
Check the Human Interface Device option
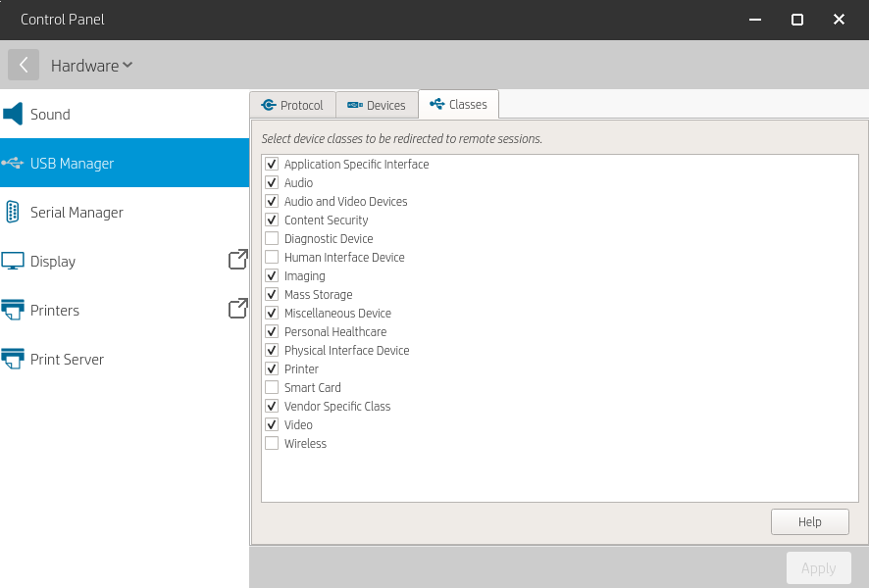click(272, 257)
